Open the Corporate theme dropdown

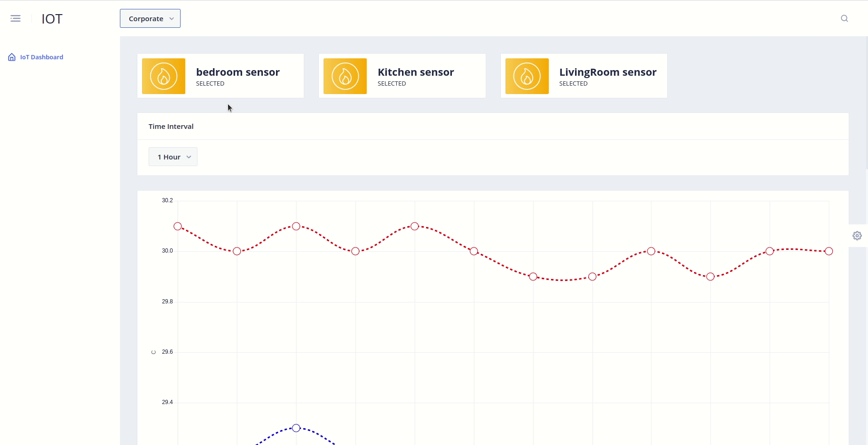[150, 18]
